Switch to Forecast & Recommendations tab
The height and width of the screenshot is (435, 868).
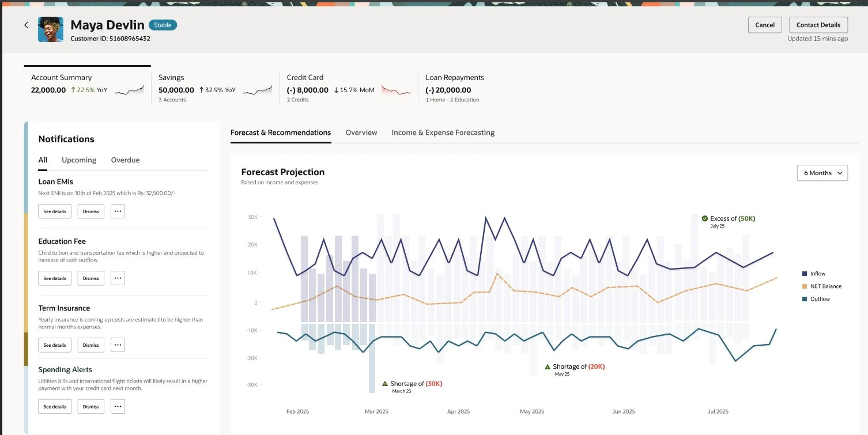pos(281,133)
